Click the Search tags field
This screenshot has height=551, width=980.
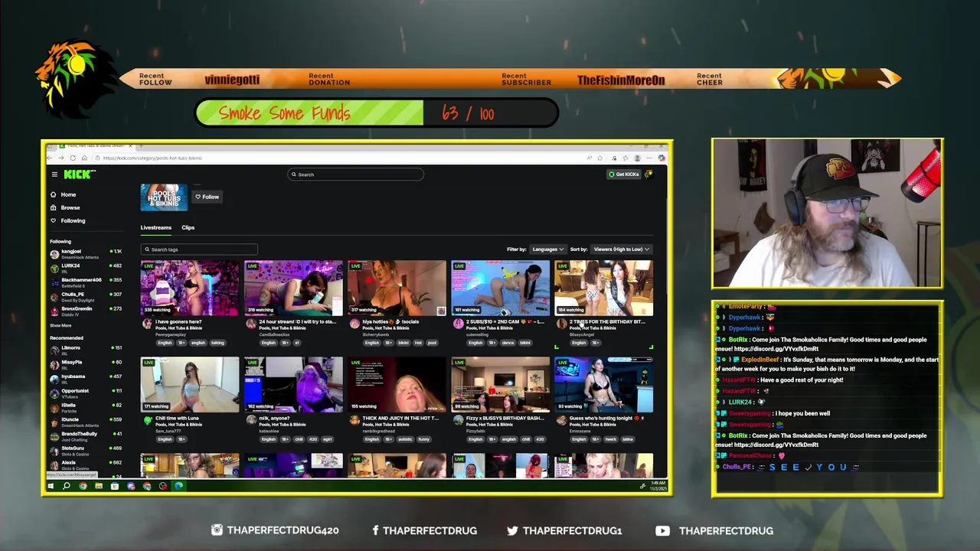(x=199, y=249)
